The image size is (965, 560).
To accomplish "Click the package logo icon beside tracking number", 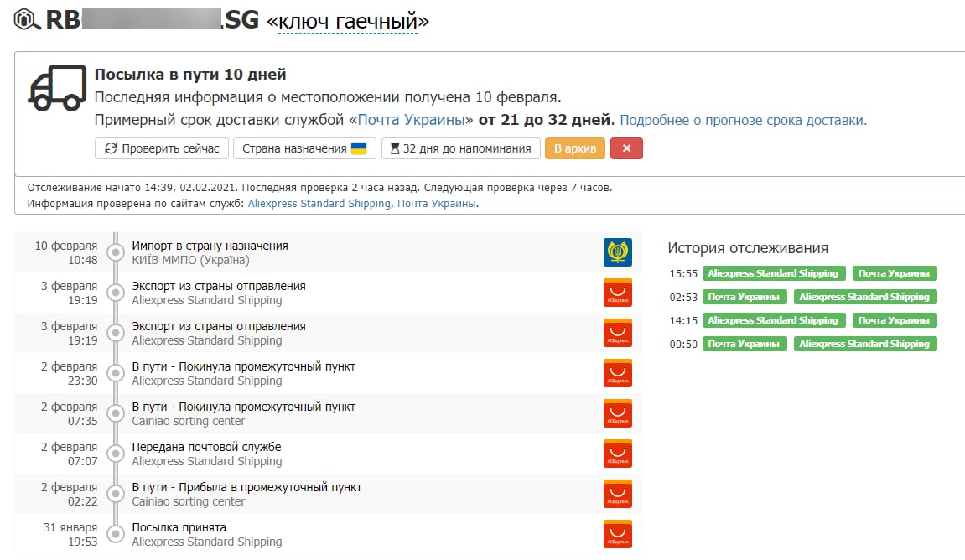I will (27, 19).
